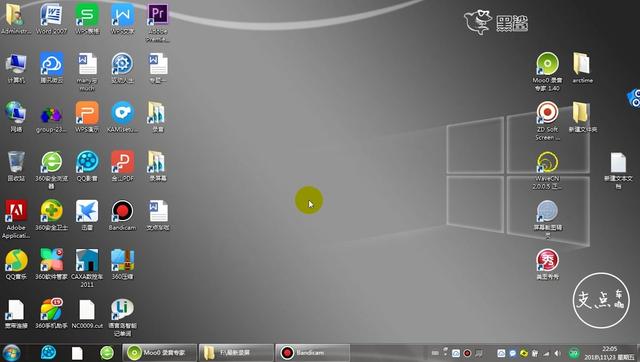Select the Recycle Bin icon
The width and height of the screenshot is (640, 362).
tap(16, 166)
